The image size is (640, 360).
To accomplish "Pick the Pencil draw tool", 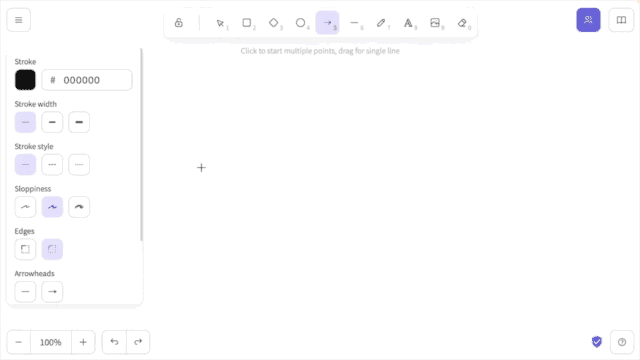I will pos(381,23).
